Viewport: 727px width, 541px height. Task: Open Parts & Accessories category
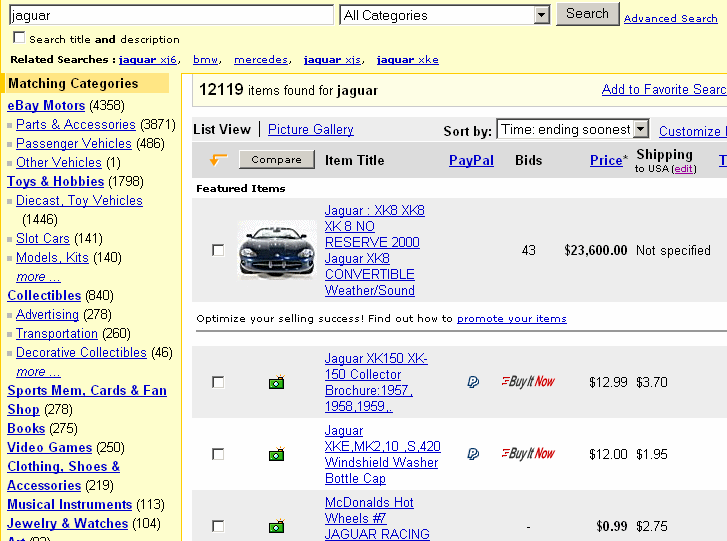pos(76,124)
